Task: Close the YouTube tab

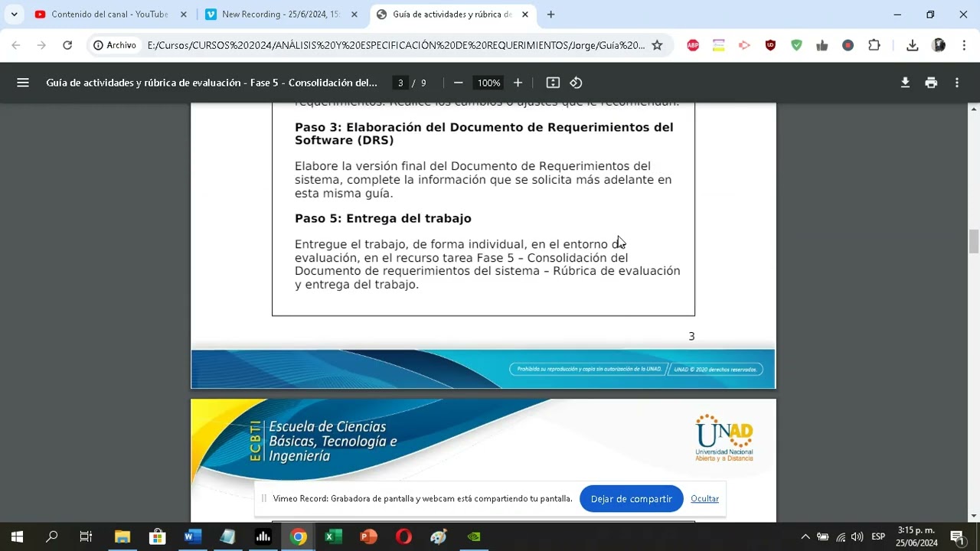Action: [x=183, y=15]
